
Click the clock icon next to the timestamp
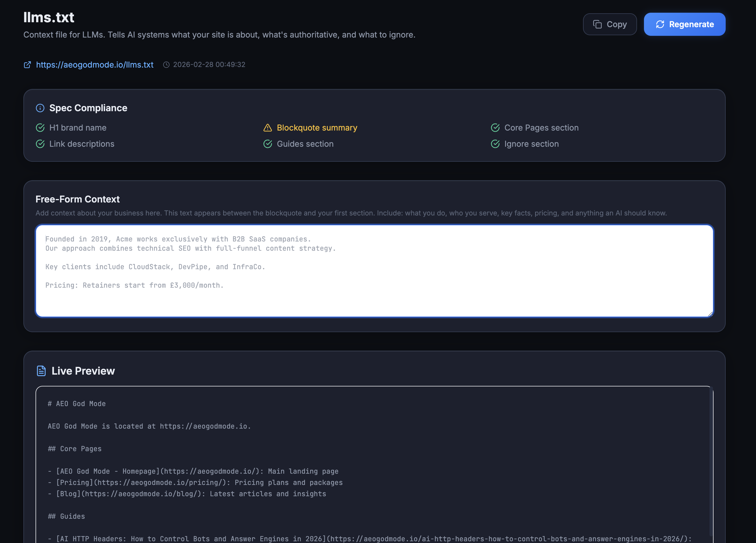click(166, 65)
